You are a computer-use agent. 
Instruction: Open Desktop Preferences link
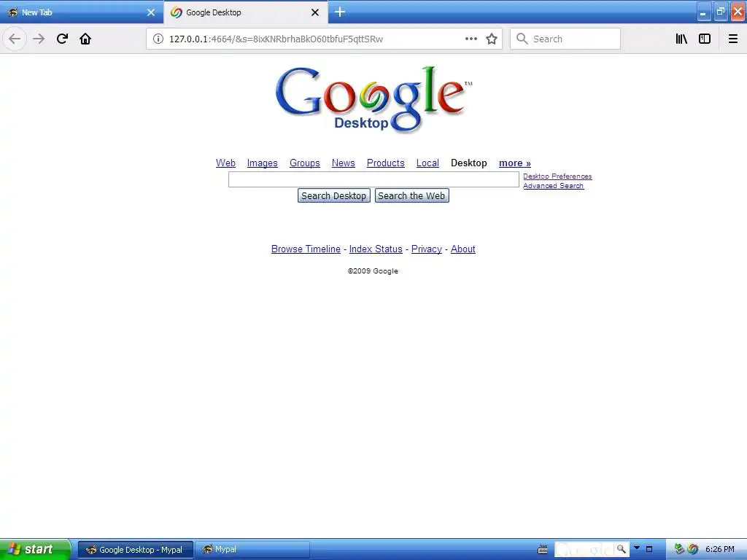click(557, 176)
